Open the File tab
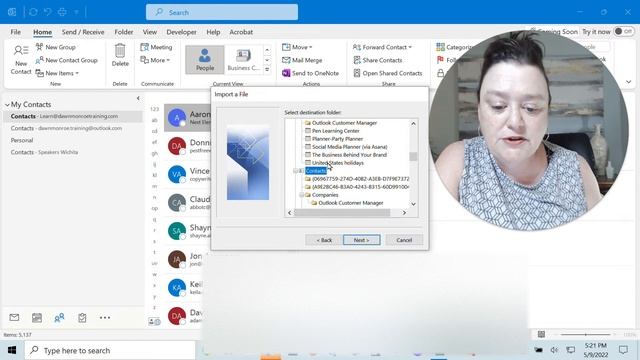Viewport: 640px width, 360px height. click(x=16, y=32)
